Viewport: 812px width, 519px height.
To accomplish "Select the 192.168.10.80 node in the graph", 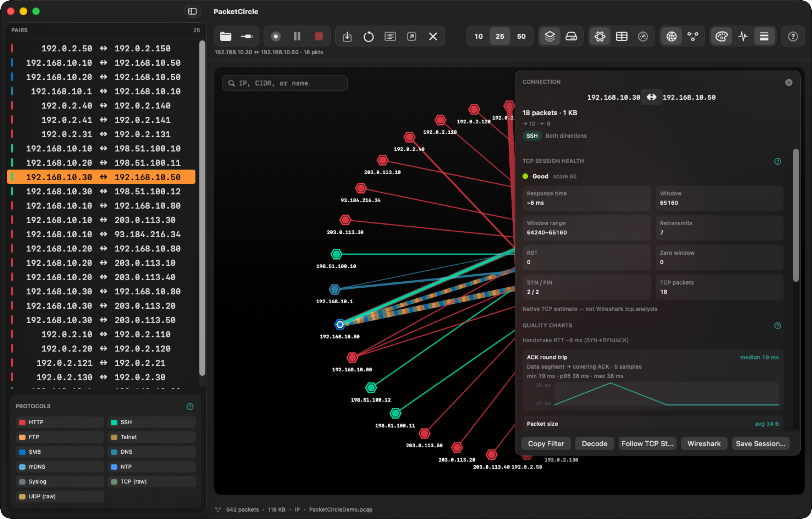I will [x=352, y=358].
